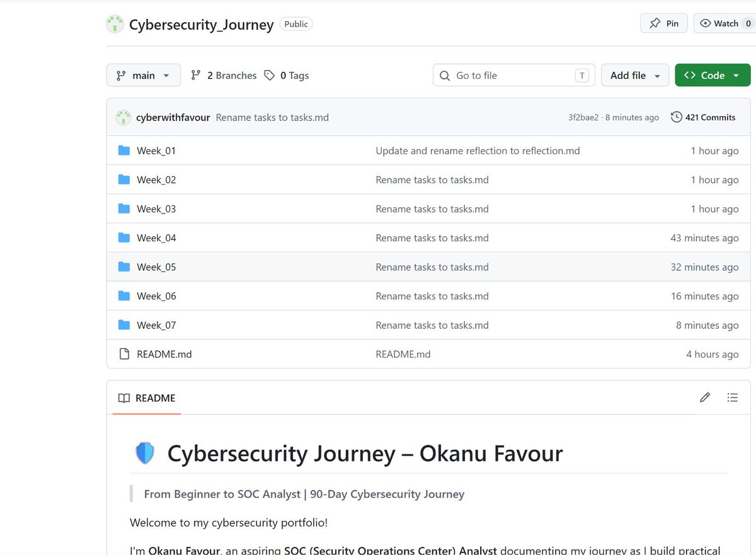Click the 16 minutes ago timestamp
The height and width of the screenshot is (555, 756).
click(704, 296)
